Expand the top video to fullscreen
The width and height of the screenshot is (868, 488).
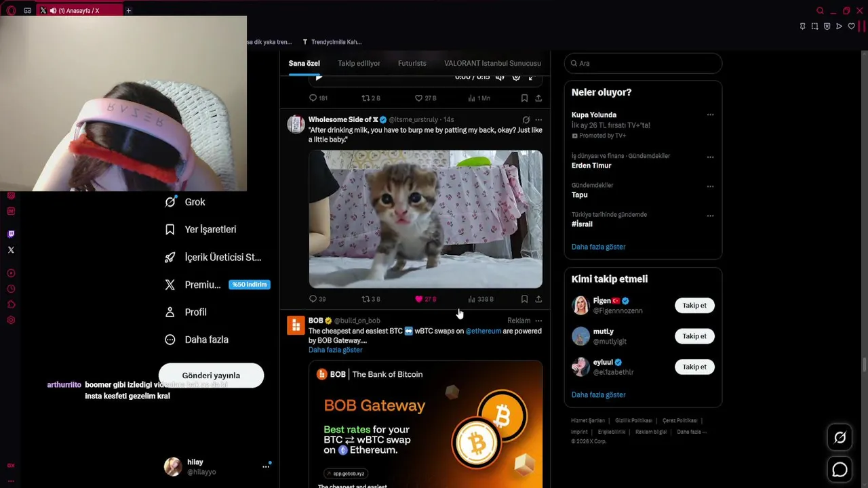click(x=532, y=77)
